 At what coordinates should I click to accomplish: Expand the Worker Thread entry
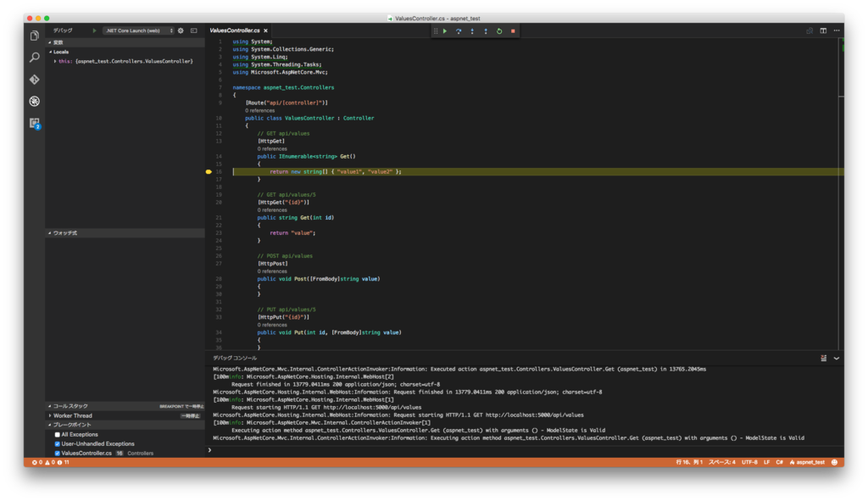click(125, 415)
